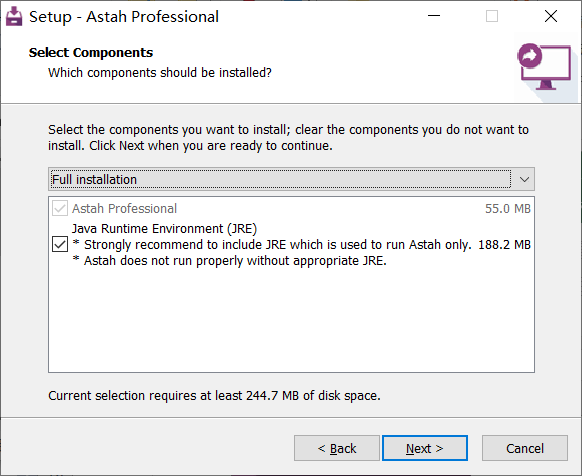Click the 'Astah does not run properly' note
Screen dimensions: 582x476
230,261
